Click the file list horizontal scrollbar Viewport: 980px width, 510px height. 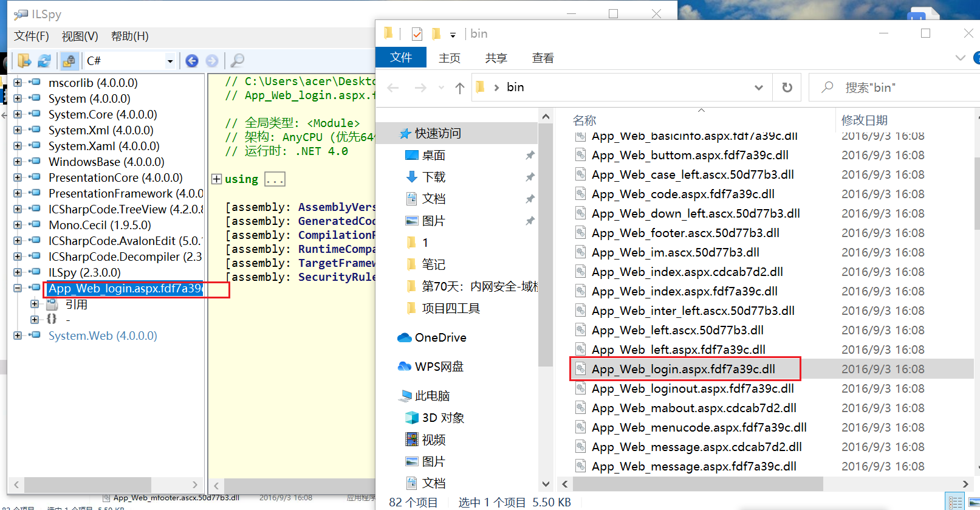click(697, 484)
